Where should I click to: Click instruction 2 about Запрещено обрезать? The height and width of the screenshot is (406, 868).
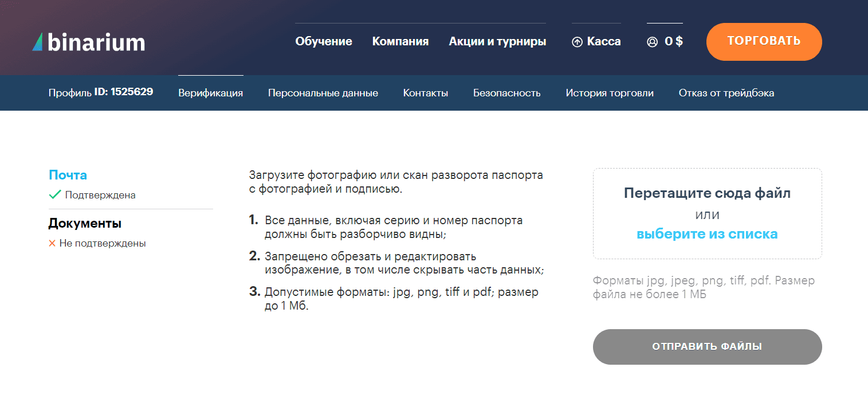point(396,263)
